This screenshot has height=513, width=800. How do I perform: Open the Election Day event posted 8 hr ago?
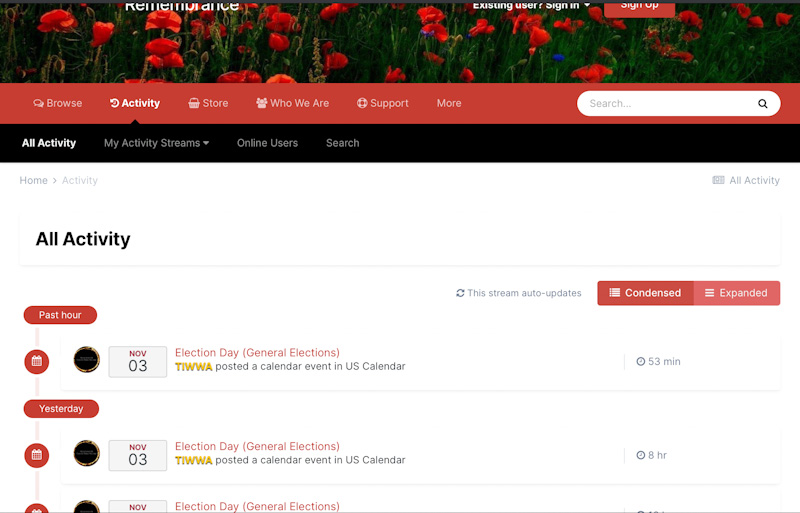point(257,446)
